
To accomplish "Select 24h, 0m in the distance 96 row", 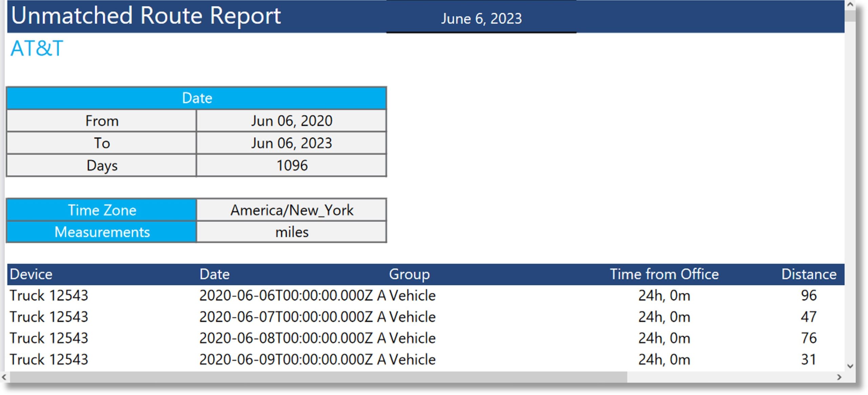I will click(664, 296).
